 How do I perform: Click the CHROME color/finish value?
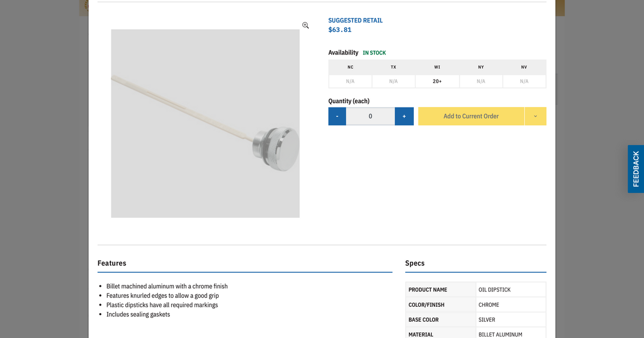coord(489,305)
